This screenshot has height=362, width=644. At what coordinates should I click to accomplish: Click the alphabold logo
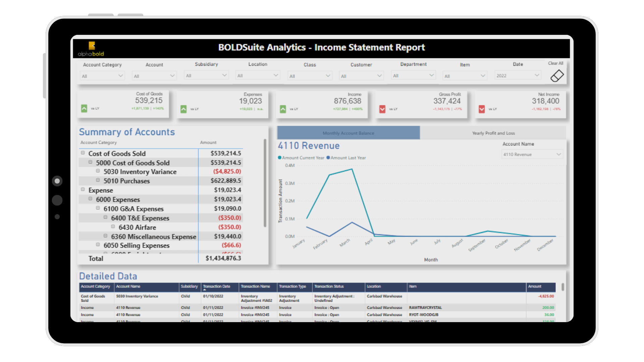click(x=91, y=49)
